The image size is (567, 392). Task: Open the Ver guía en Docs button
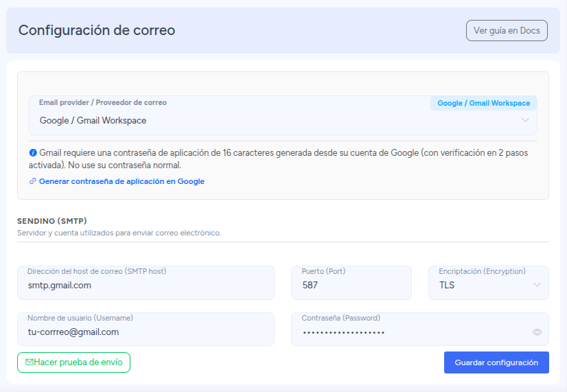tap(507, 31)
